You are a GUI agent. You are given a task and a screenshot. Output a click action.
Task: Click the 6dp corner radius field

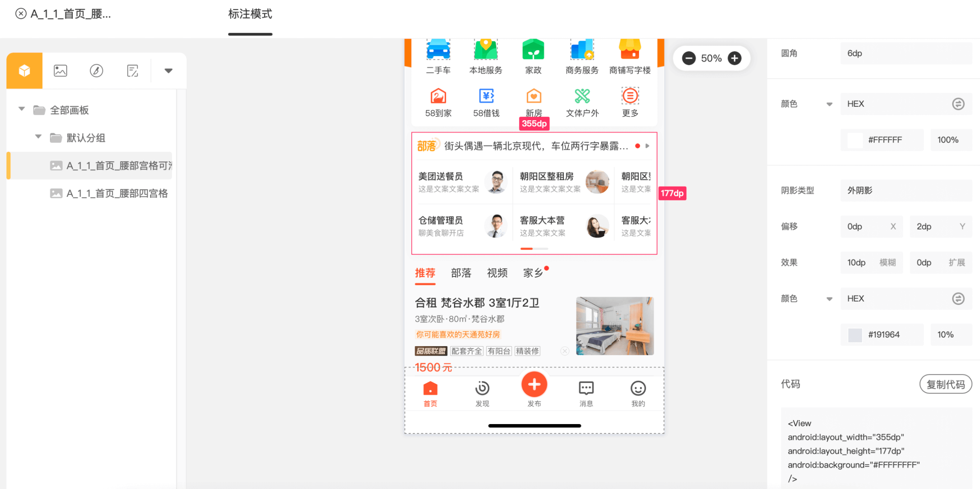905,53
